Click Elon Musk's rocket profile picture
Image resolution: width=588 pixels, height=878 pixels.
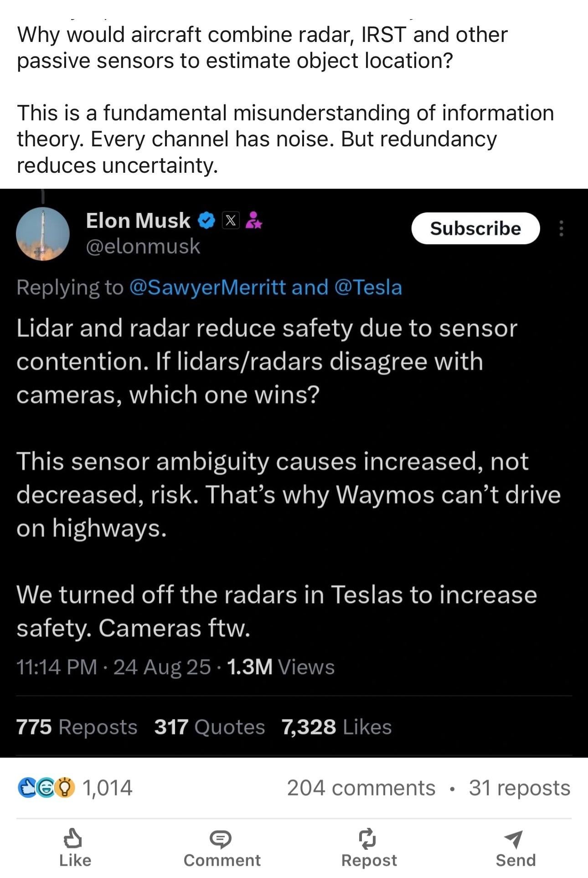pos(43,234)
